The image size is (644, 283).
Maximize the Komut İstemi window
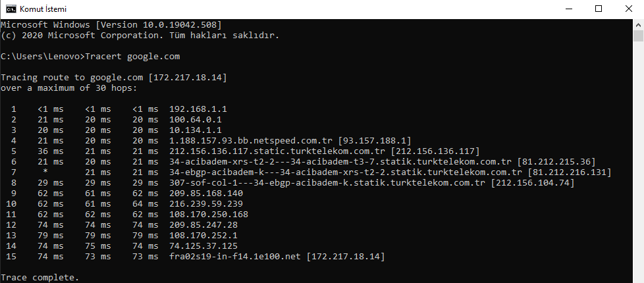click(598, 9)
